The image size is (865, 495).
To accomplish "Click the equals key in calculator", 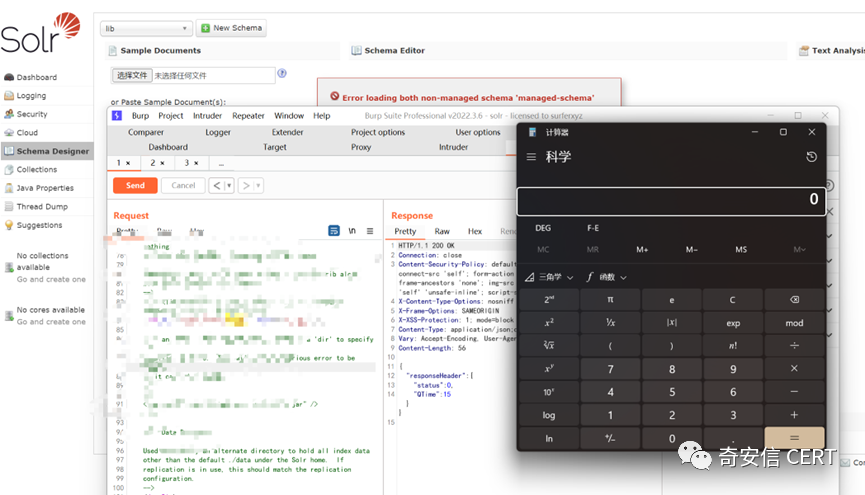I will tap(794, 438).
